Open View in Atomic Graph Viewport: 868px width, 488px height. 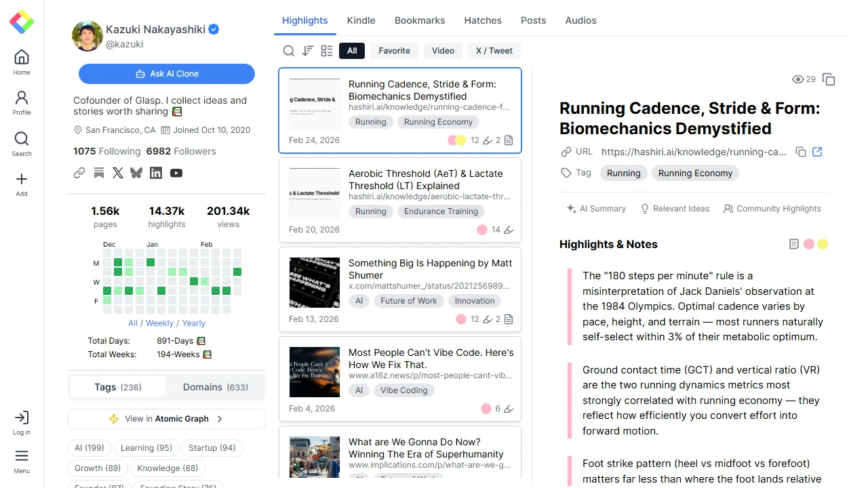(167, 419)
